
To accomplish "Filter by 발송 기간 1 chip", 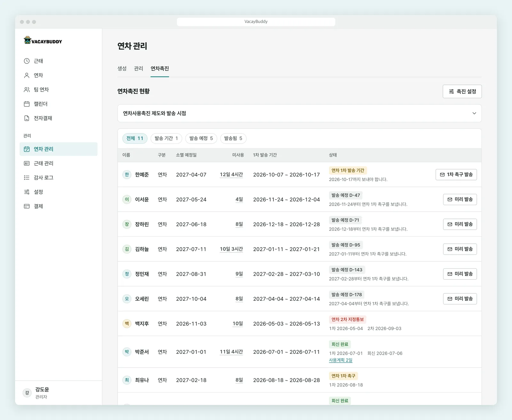I will coord(166,139).
